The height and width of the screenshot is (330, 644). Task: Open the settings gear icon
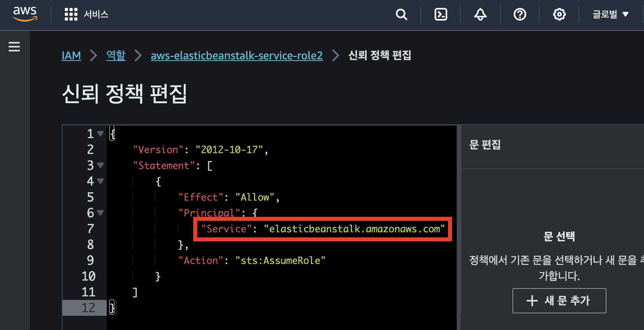pos(559,14)
